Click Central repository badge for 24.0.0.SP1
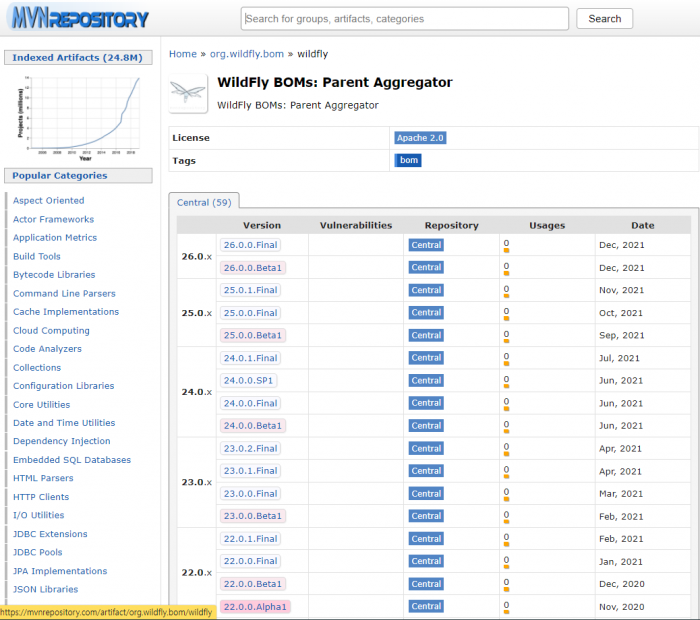Image resolution: width=700 pixels, height=620 pixels. point(426,381)
